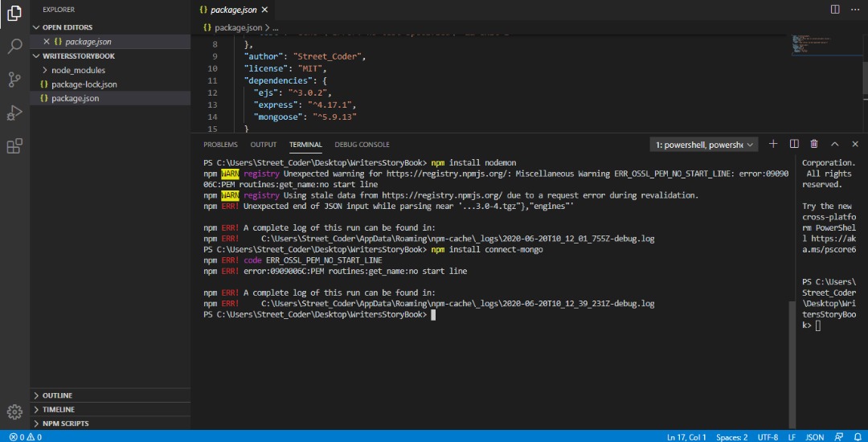Screen dimensions: 868x442
Task: Click the breadcrumb ellipsis segment
Action: 276,27
